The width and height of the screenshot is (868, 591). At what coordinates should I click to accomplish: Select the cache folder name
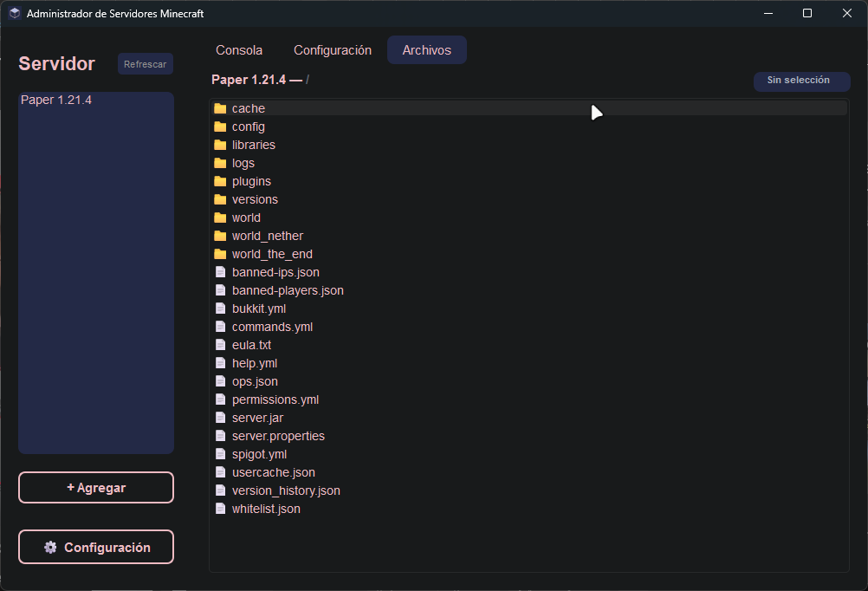point(249,108)
